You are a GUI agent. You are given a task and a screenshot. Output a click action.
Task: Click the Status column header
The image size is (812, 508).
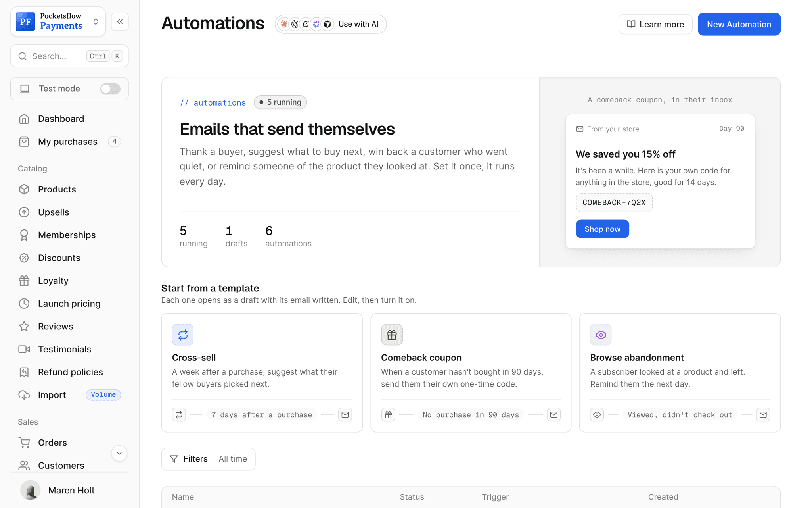tap(412, 497)
